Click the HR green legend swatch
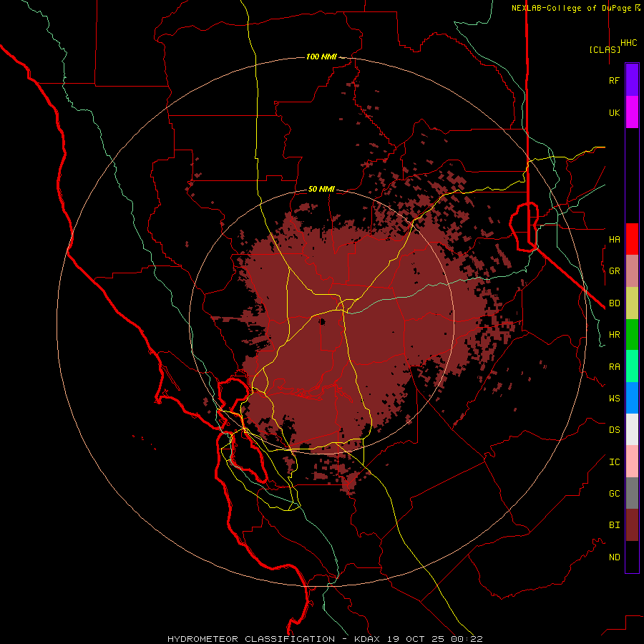Viewport: 644px width, 644px height. (632, 335)
